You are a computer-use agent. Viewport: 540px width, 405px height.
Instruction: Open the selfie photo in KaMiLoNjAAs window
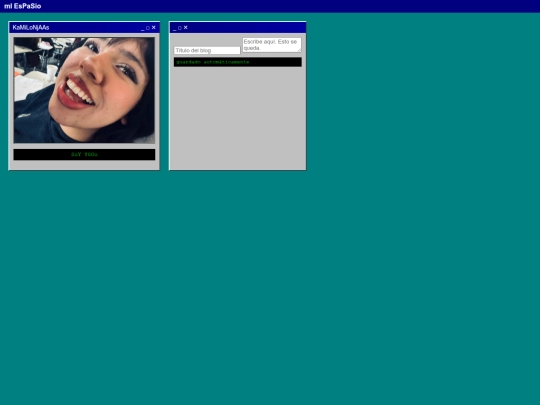coord(84,90)
